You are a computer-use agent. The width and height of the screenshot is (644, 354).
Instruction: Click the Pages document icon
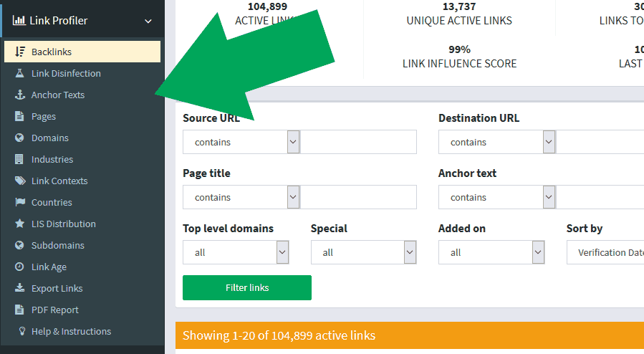coord(19,116)
